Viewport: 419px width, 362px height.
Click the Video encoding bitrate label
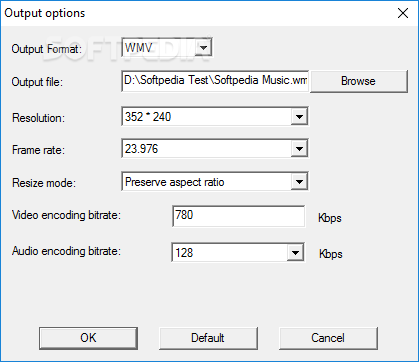[x=66, y=215]
